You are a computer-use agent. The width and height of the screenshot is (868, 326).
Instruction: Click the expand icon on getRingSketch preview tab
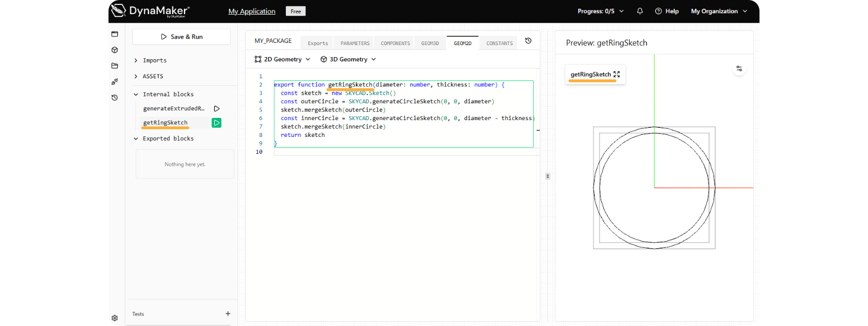(x=617, y=74)
